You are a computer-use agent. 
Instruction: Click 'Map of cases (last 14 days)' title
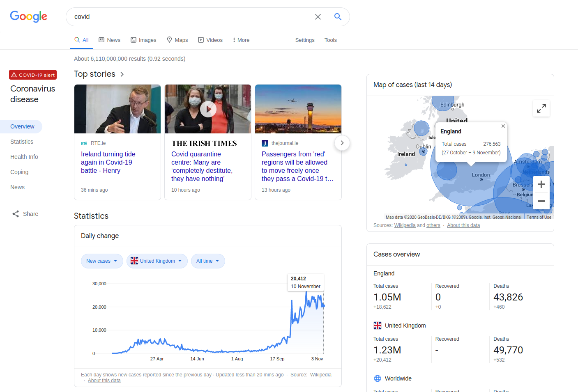tap(412, 85)
